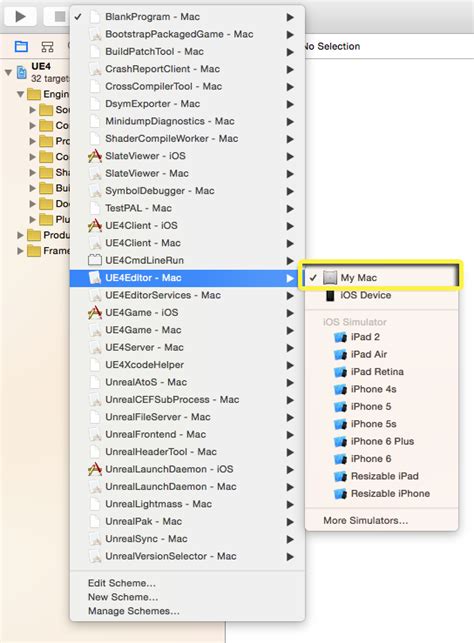Select UnrealLightmass - Mac scheme
Image resolution: width=474 pixels, height=643 pixels.
[x=187, y=504]
